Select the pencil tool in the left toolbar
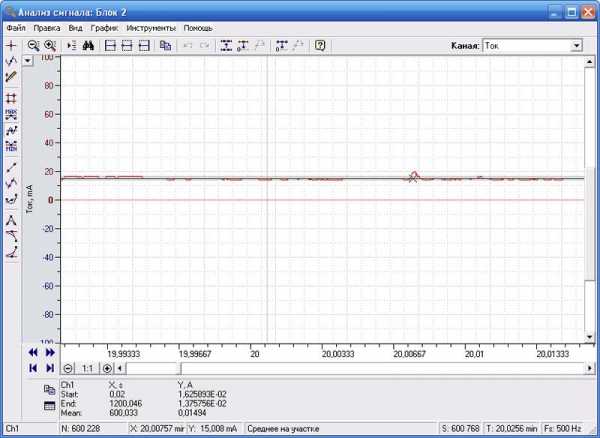This screenshot has height=438, width=600. coord(11,76)
